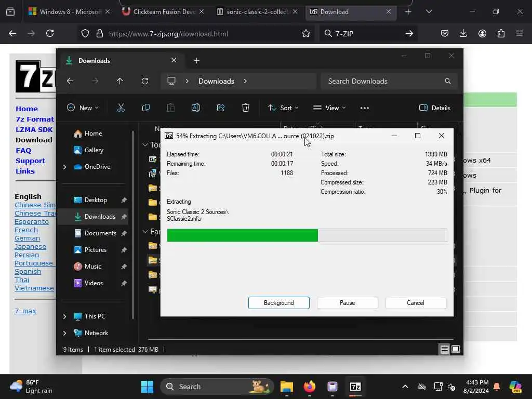Image resolution: width=532 pixels, height=399 pixels.
Task: Click chevron after Downloads in address path
Action: point(245,81)
